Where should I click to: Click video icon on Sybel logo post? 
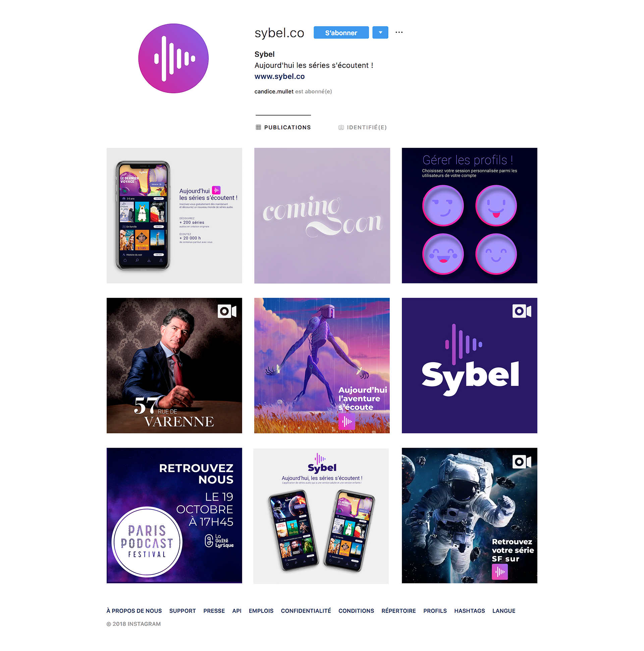522,311
